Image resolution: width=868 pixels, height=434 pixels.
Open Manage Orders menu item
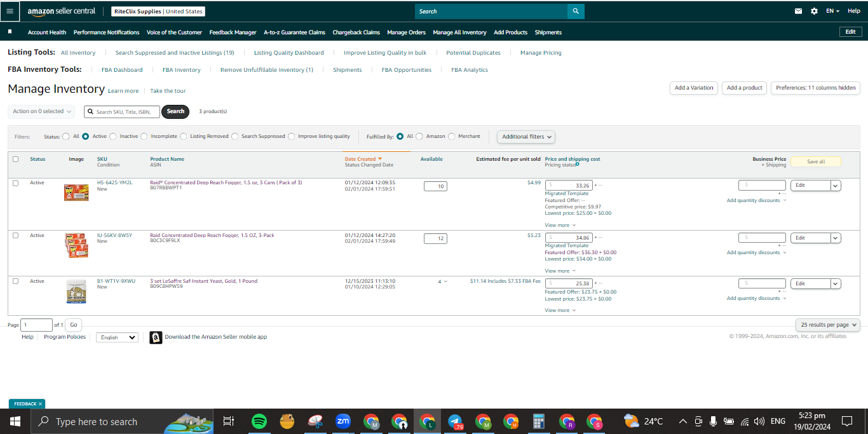tap(406, 32)
